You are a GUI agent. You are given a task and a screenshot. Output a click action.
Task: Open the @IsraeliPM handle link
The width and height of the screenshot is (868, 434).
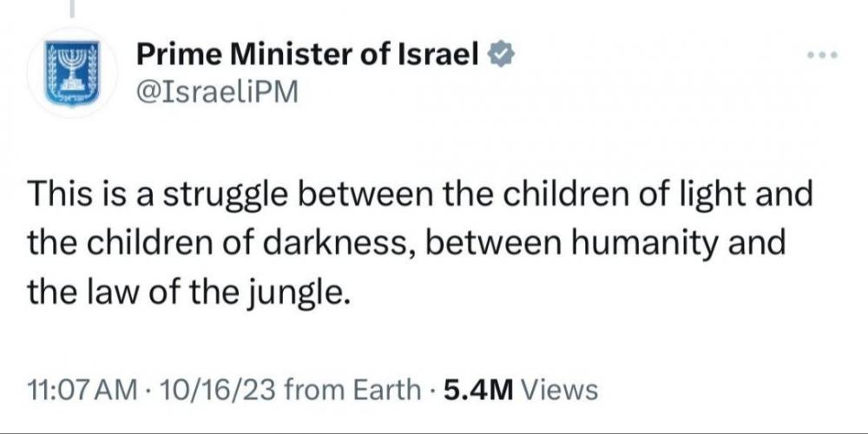pyautogui.click(x=217, y=93)
